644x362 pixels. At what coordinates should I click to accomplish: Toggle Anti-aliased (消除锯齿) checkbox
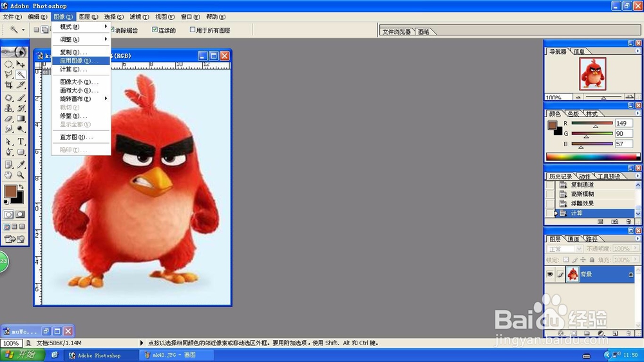click(x=112, y=30)
